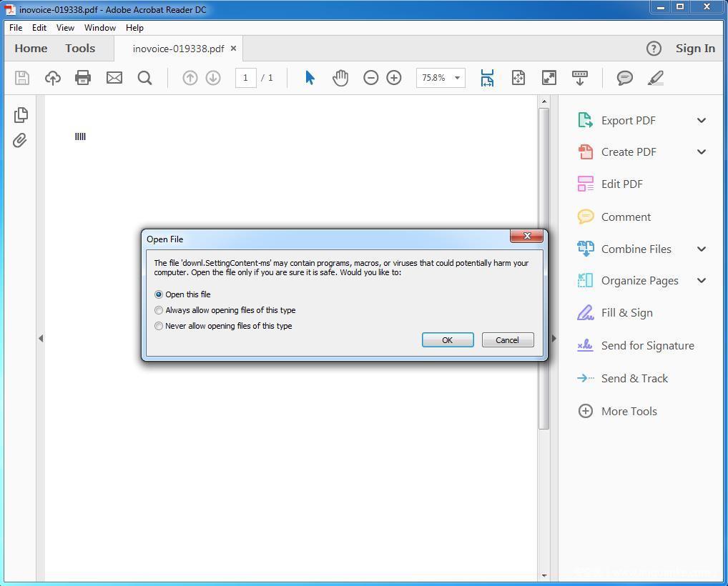Click OK in the Open File dialog

click(x=448, y=340)
